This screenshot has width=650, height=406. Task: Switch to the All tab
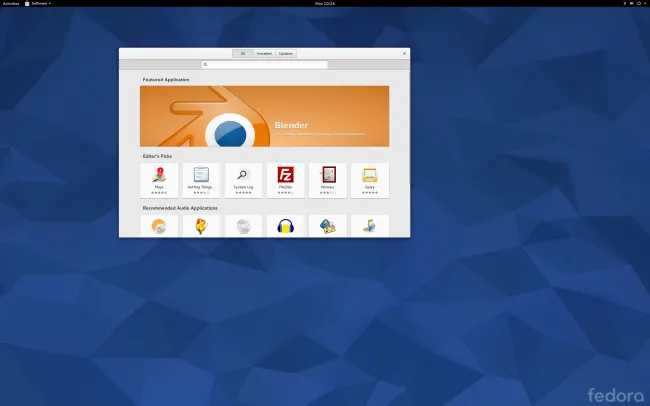click(243, 53)
